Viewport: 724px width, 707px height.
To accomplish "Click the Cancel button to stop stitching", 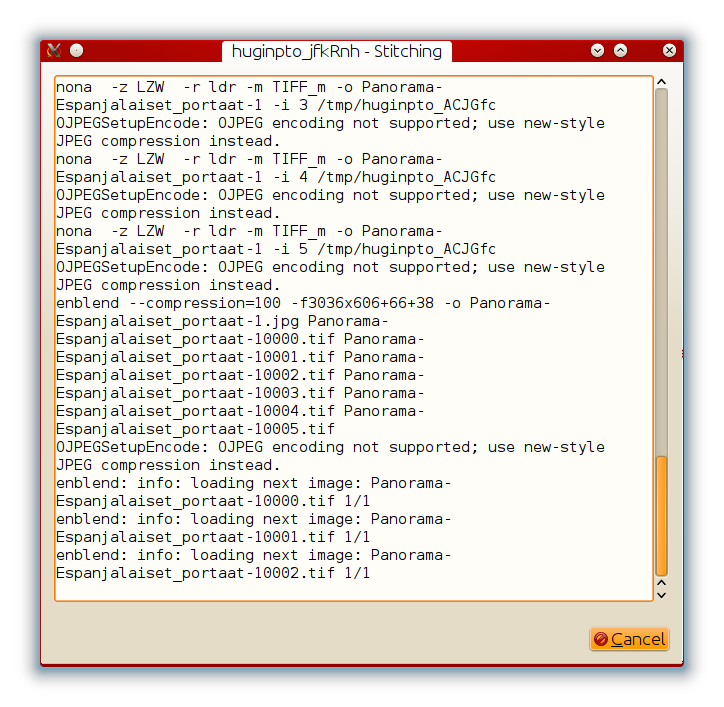I will pos(629,639).
